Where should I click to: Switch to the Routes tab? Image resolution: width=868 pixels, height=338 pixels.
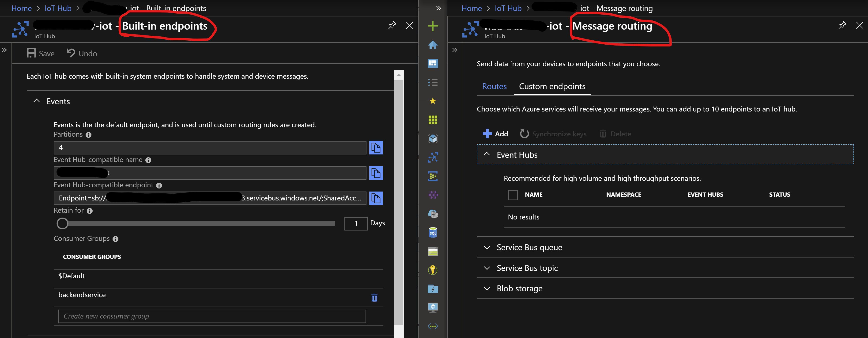coord(494,86)
